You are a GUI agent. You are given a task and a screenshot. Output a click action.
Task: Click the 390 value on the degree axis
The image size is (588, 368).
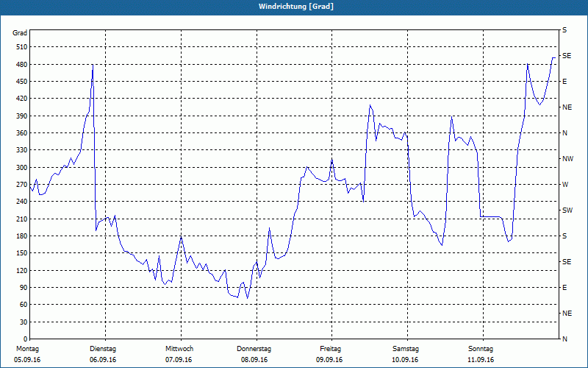[22, 116]
